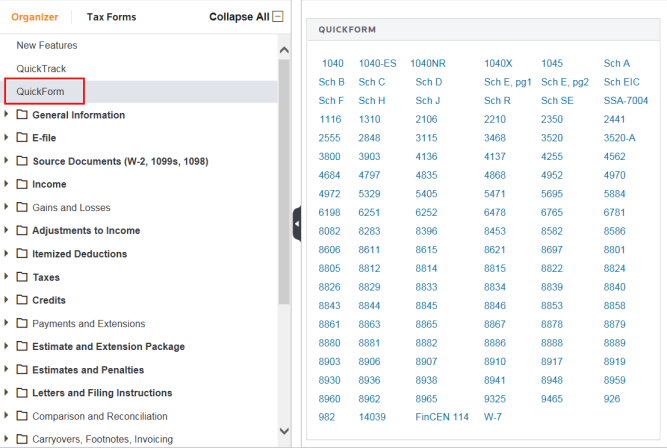This screenshot has height=448, width=667.
Task: Switch to the Tax Forms tab
Action: [111, 17]
